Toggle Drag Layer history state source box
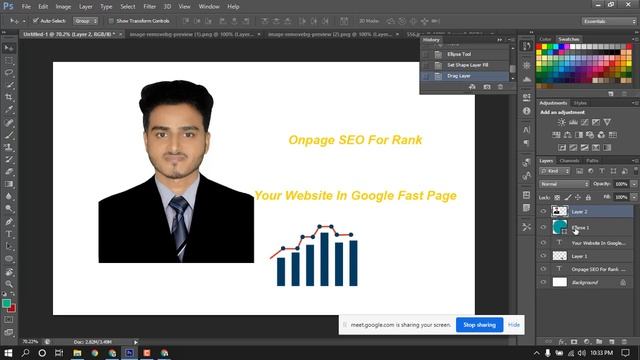The height and width of the screenshot is (360, 640). click(426, 76)
